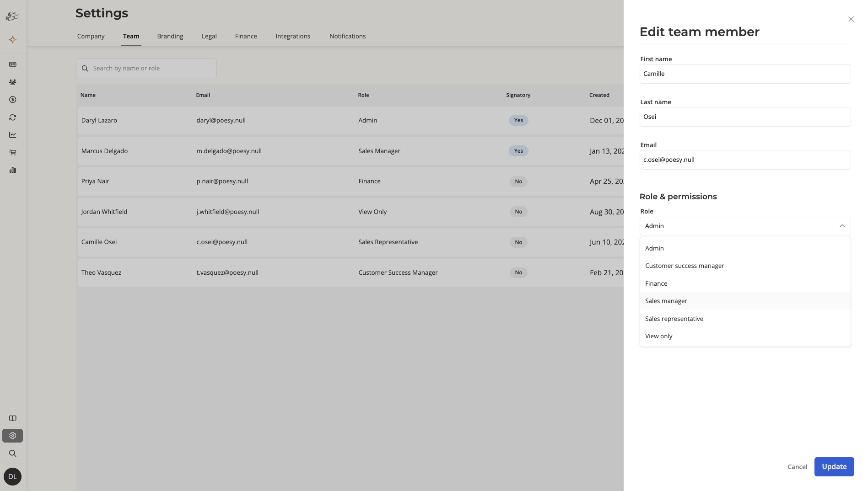
Task: Focus the First name field with Camille
Action: click(x=745, y=74)
